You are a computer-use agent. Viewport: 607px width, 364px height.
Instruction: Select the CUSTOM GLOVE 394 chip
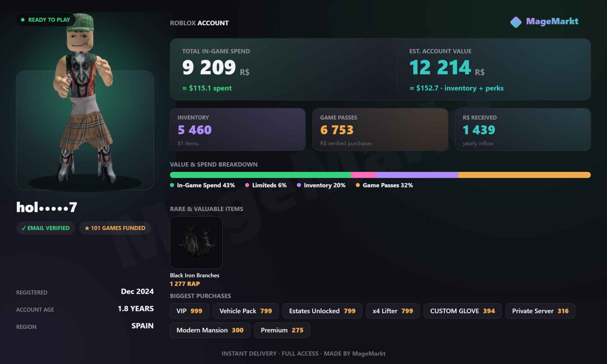463,311
